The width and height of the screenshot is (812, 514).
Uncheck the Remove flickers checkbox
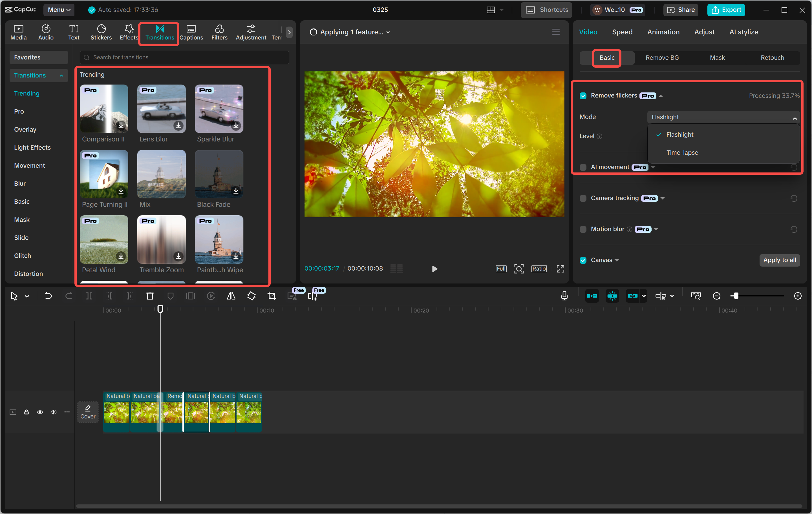coord(583,96)
